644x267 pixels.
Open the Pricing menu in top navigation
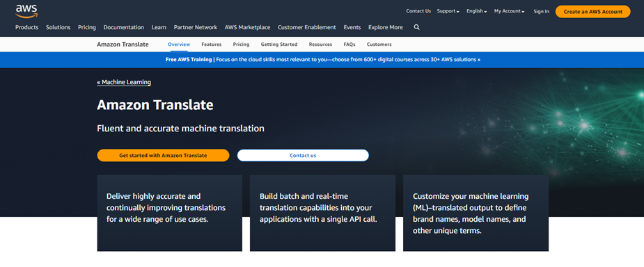click(x=86, y=28)
